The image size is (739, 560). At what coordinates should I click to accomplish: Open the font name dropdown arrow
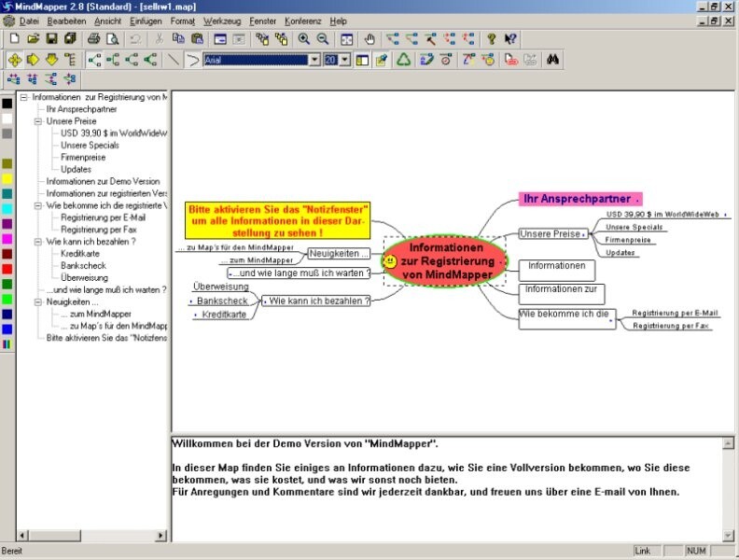pyautogui.click(x=314, y=60)
